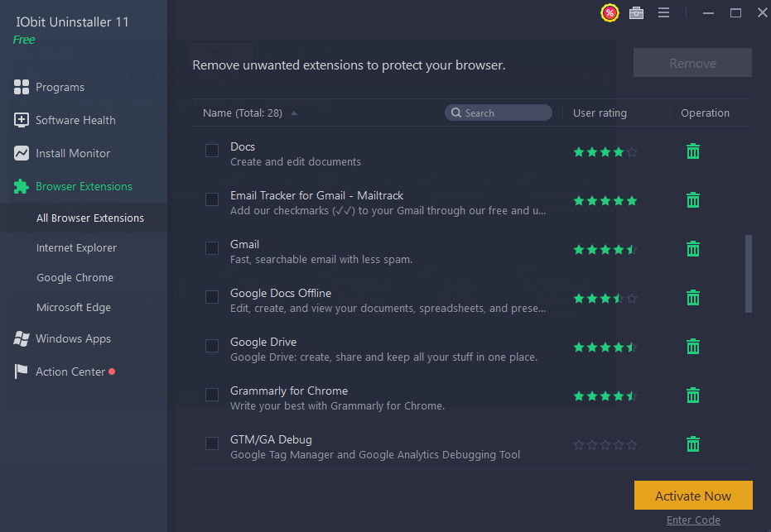Click the trash icon for Gmail

[x=693, y=248]
